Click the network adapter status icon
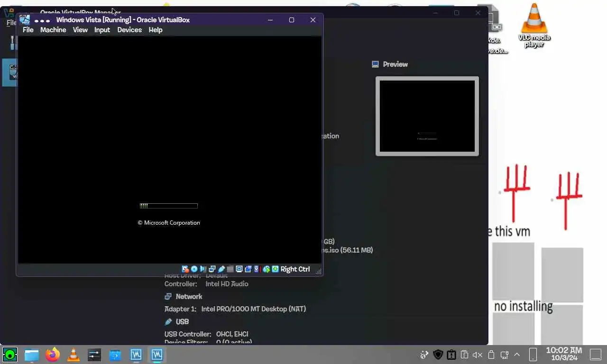 coord(212,269)
